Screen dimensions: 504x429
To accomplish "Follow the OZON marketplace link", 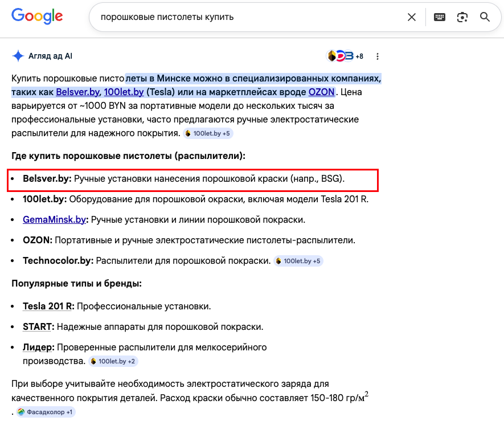I will point(321,91).
